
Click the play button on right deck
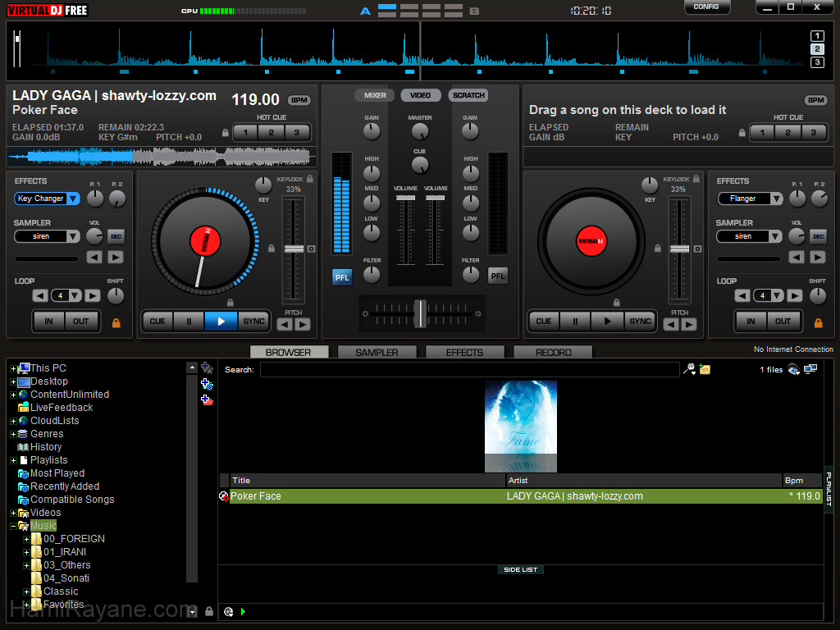point(607,321)
